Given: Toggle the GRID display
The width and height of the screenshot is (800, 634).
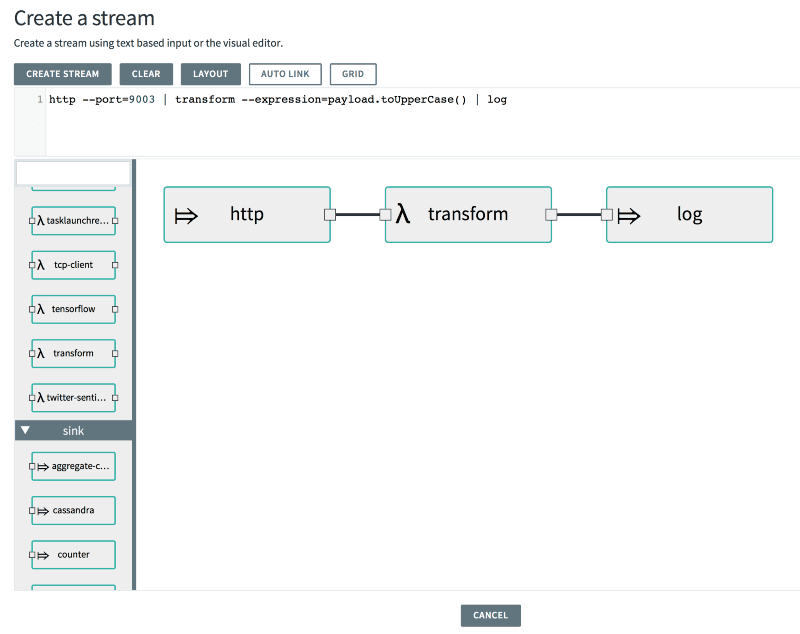Looking at the screenshot, I should (x=352, y=73).
